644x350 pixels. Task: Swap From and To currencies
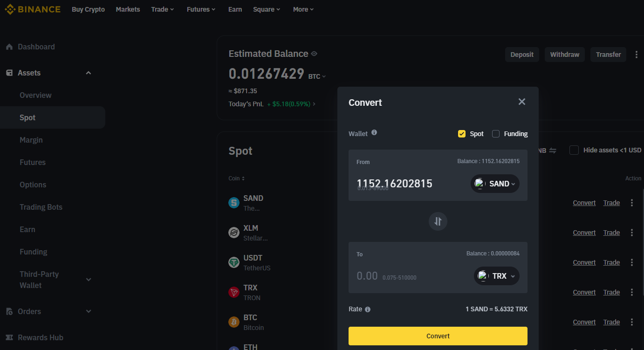click(438, 221)
